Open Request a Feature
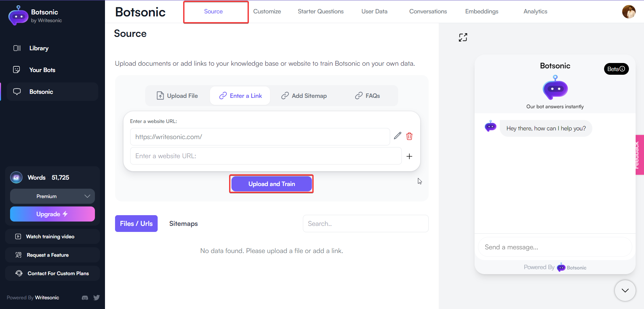644x309 pixels. pos(48,255)
